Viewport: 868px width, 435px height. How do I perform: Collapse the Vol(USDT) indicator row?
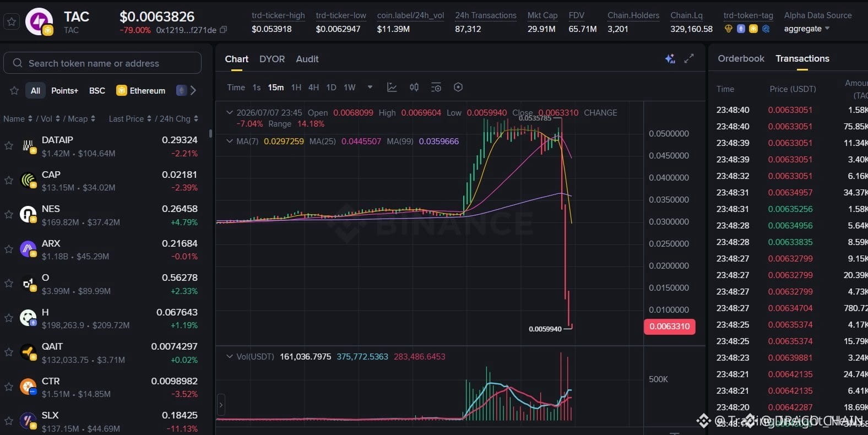[x=230, y=356]
